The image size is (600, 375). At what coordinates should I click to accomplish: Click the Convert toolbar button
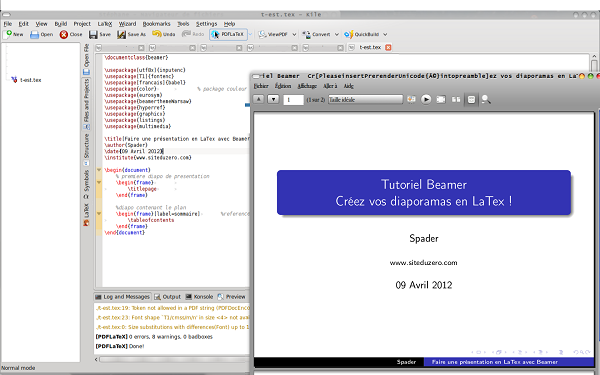point(316,34)
